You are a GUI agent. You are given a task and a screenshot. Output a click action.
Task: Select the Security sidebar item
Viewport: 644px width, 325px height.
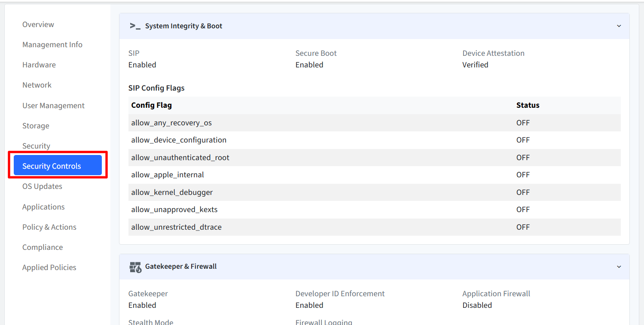36,146
